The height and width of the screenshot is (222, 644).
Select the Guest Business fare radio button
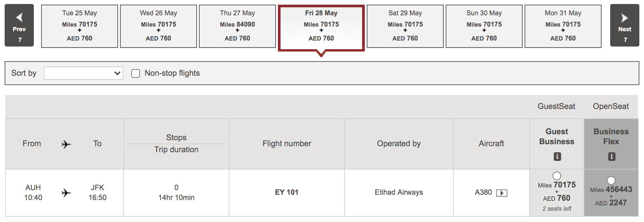[x=556, y=176]
